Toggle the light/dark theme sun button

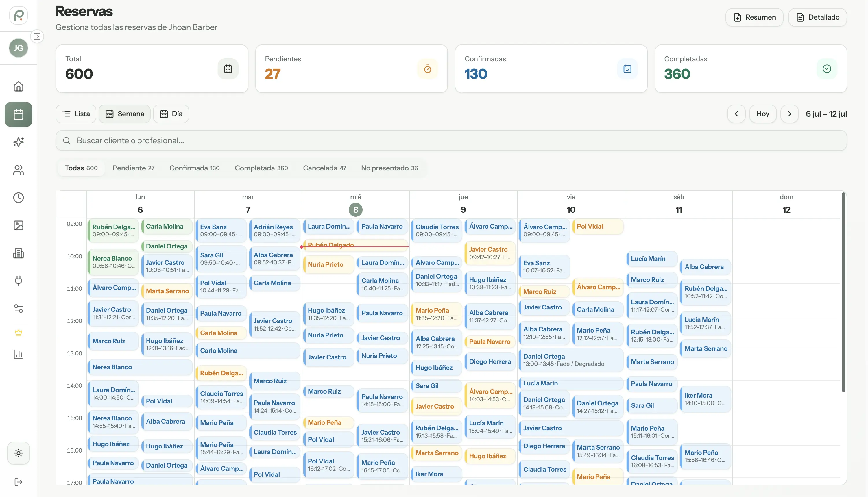pos(19,453)
